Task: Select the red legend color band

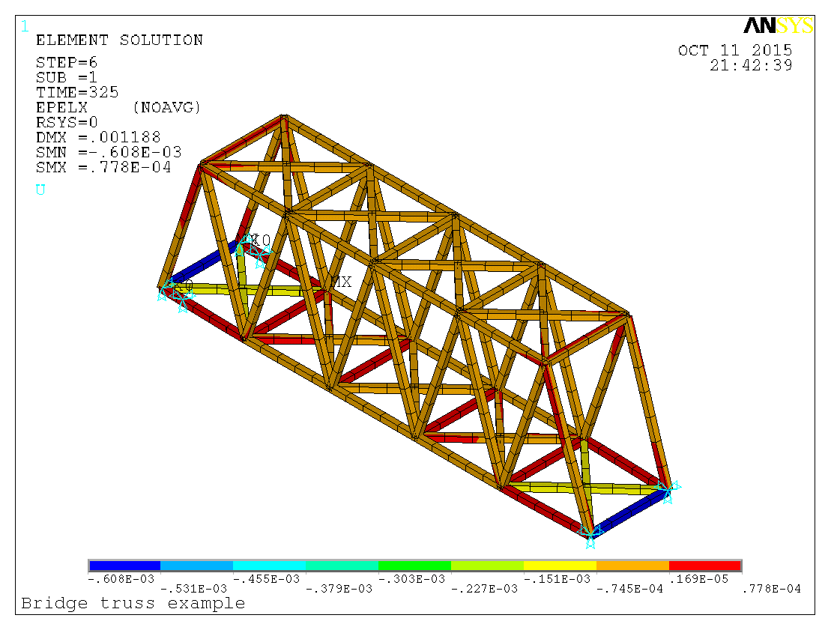Action: [x=704, y=566]
